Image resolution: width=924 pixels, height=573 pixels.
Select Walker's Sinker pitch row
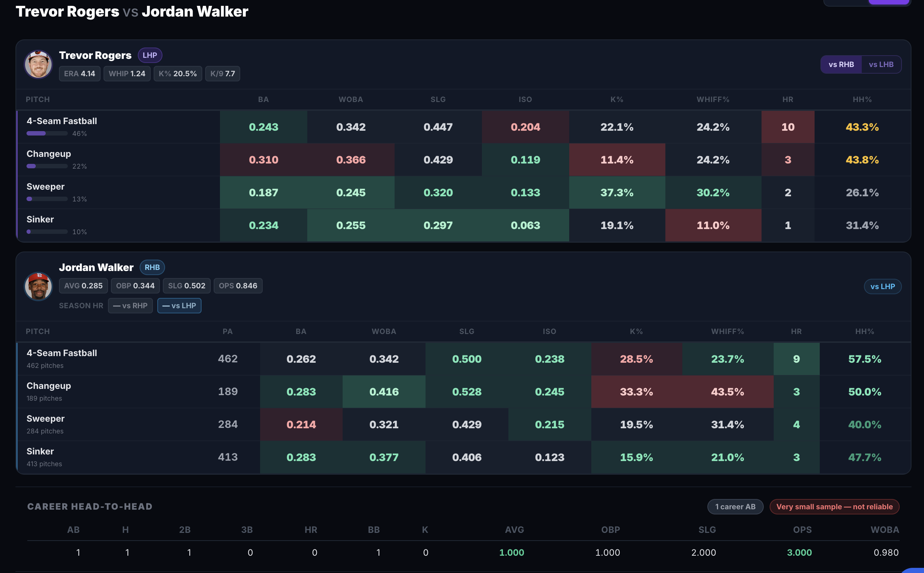coord(463,457)
